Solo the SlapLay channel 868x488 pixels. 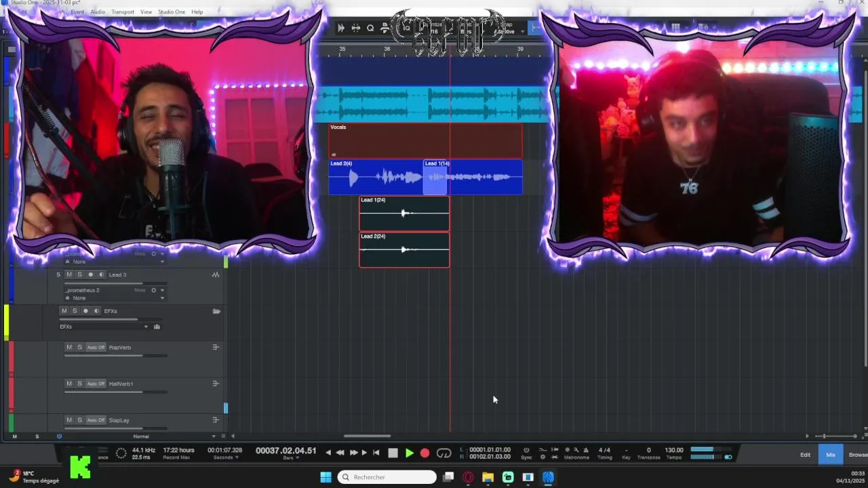pos(79,420)
